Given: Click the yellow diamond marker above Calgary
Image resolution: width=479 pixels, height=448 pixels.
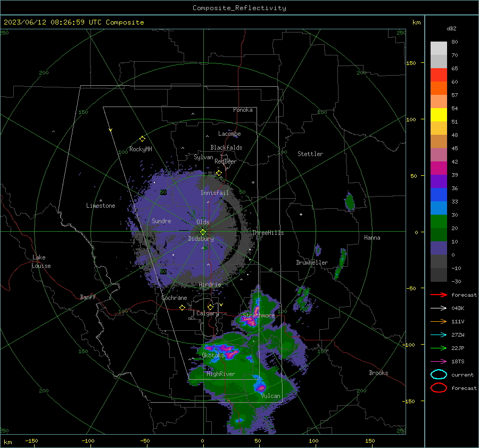Looking at the screenshot, I should pyautogui.click(x=210, y=307).
